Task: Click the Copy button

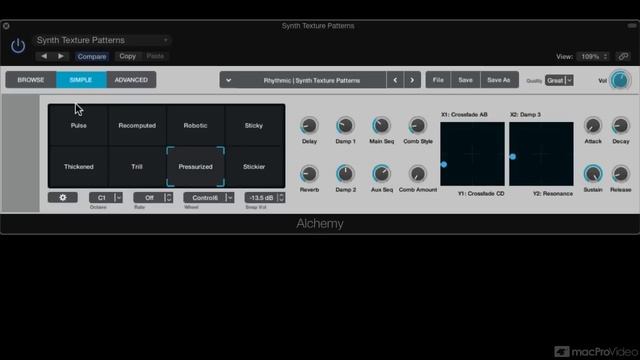Action: coord(127,56)
